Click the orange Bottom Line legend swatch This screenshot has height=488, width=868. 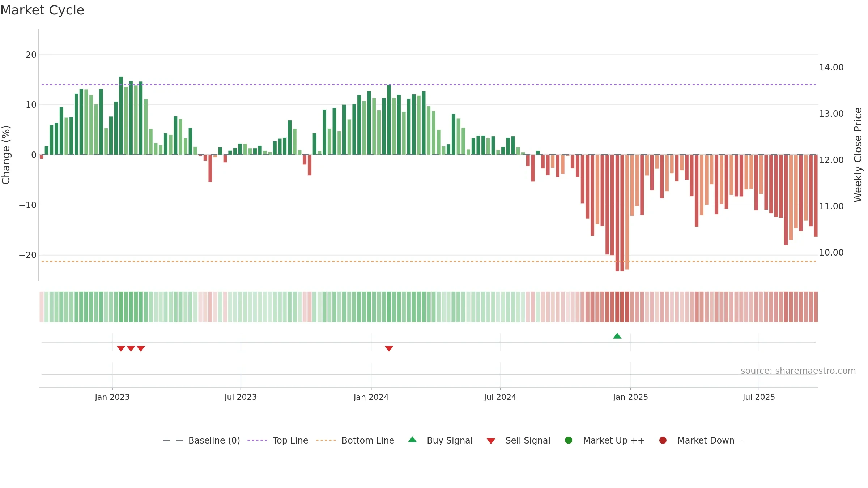pyautogui.click(x=326, y=440)
